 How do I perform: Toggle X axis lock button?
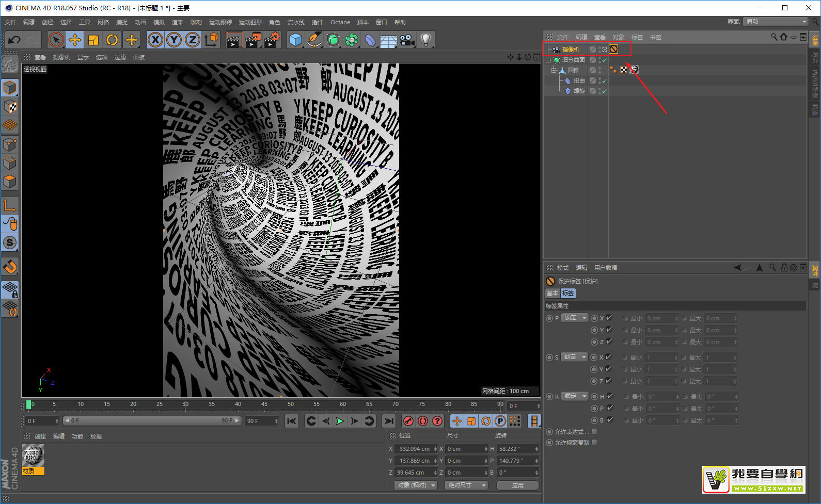point(155,40)
